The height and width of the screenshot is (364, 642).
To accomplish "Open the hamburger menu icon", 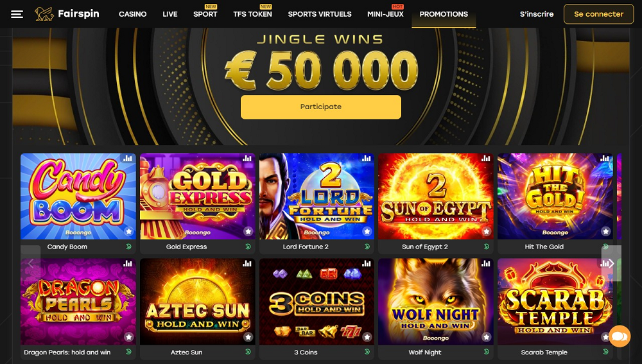I will [17, 14].
